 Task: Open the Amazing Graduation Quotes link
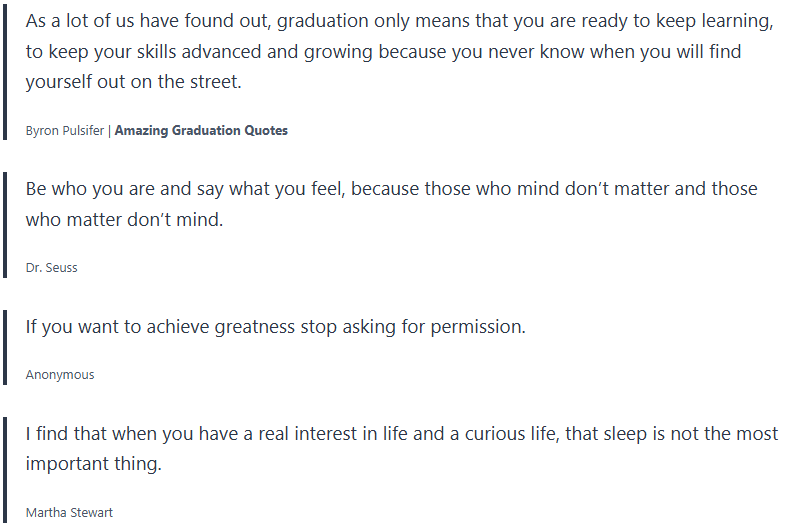(x=201, y=130)
